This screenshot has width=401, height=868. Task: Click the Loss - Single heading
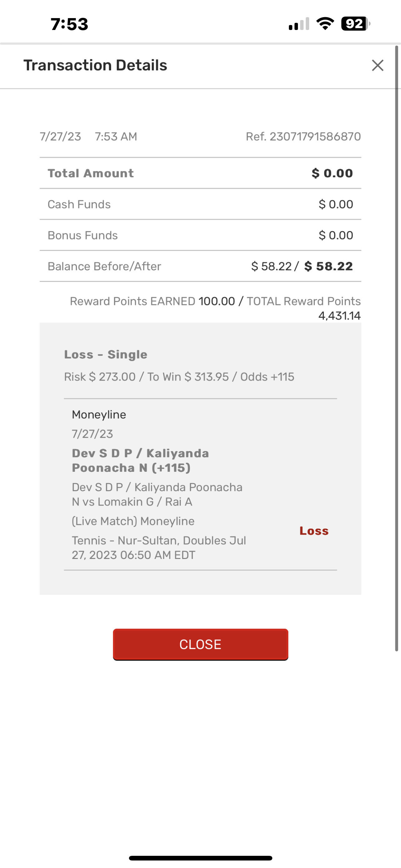pyautogui.click(x=106, y=354)
